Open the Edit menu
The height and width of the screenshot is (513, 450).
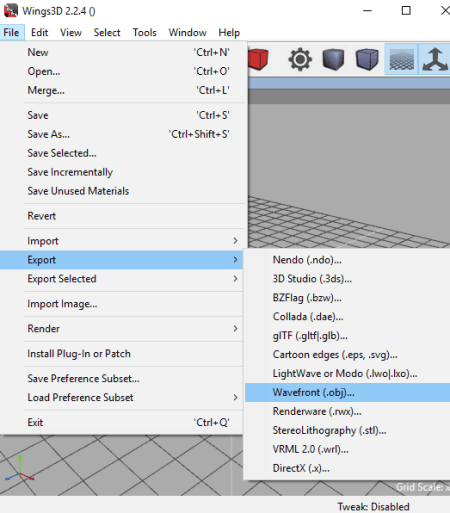[x=39, y=33]
